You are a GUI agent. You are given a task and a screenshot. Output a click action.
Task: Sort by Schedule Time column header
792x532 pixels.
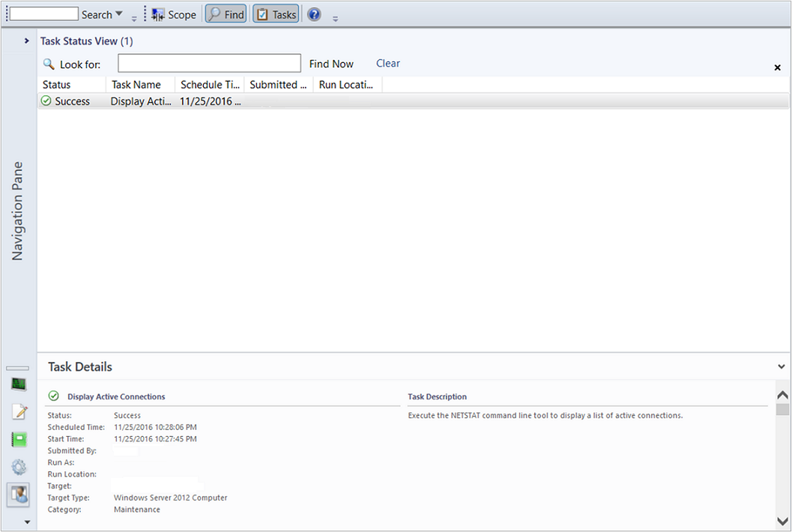coord(210,85)
